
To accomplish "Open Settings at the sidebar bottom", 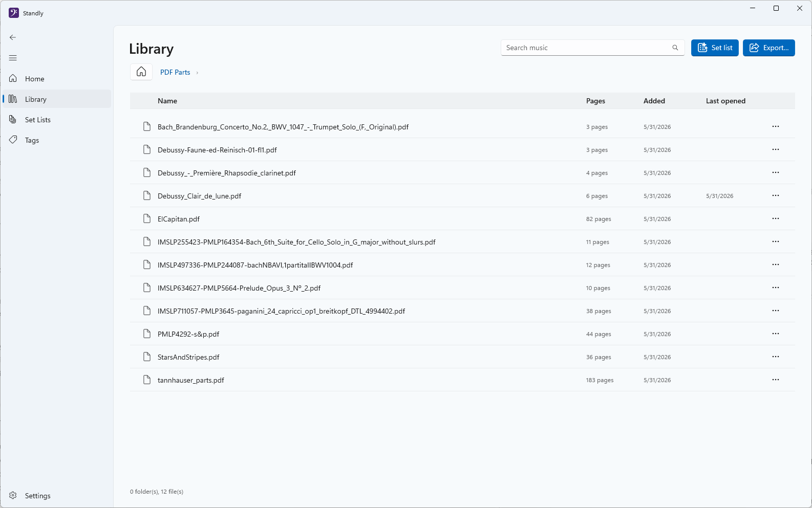I will point(57,496).
